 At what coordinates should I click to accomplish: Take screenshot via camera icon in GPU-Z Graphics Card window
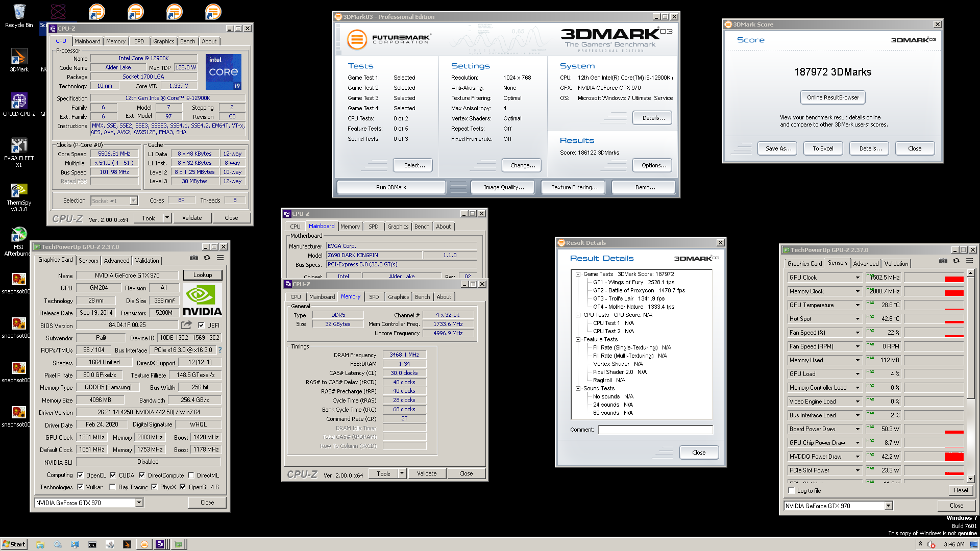click(x=194, y=258)
